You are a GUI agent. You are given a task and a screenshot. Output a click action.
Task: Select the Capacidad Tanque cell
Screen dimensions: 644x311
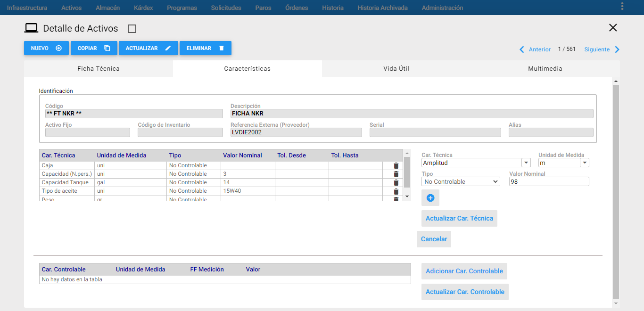[67, 183]
